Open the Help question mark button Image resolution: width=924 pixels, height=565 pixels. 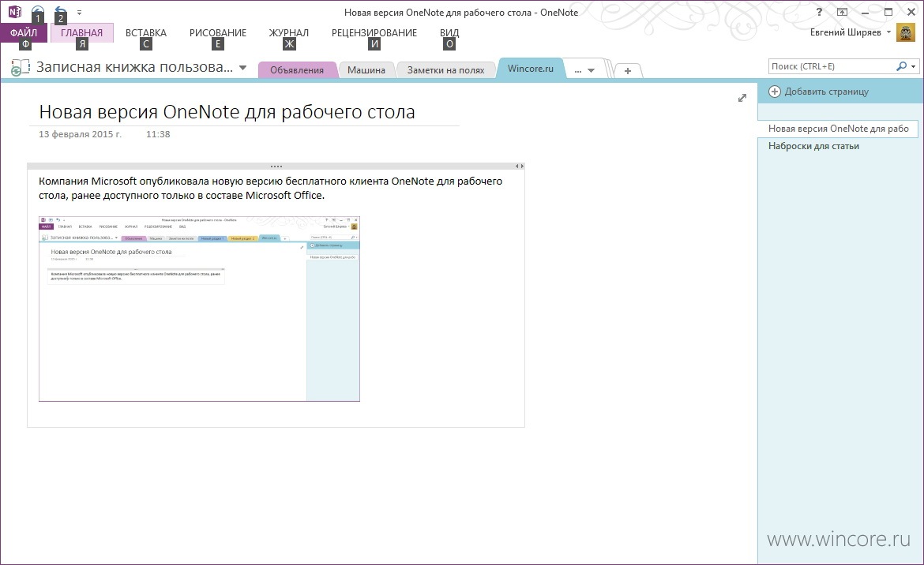819,12
